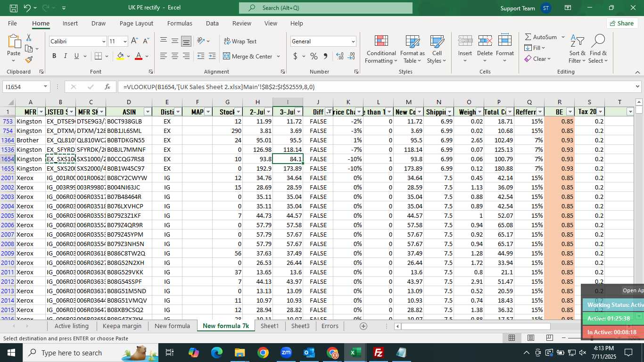Switch to the Keepa margin sheet tab
644x362 pixels.
tap(122, 326)
